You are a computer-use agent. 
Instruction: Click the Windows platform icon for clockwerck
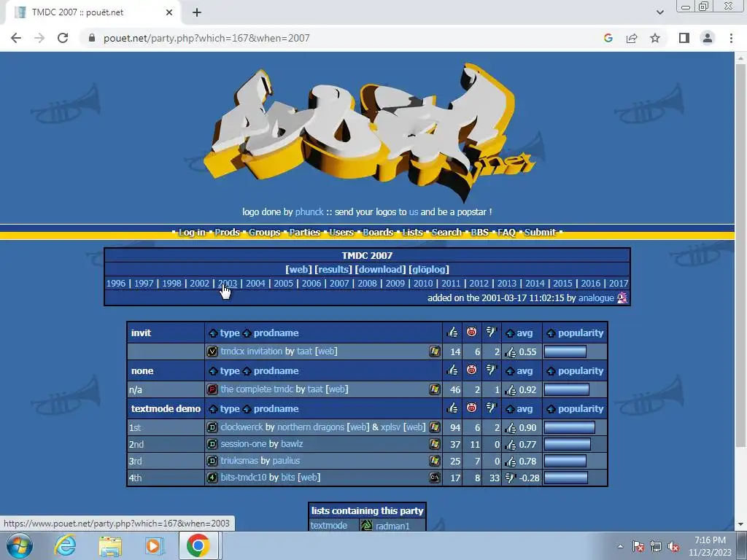[435, 427]
